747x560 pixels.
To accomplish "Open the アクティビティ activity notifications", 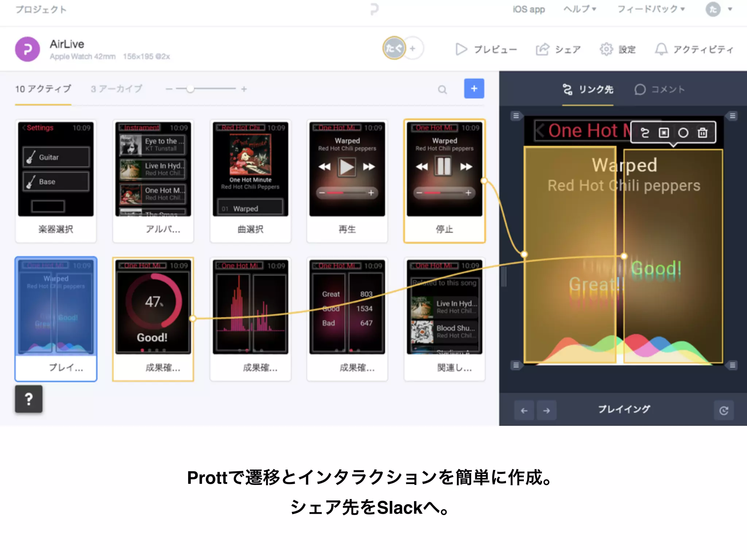I will click(694, 49).
